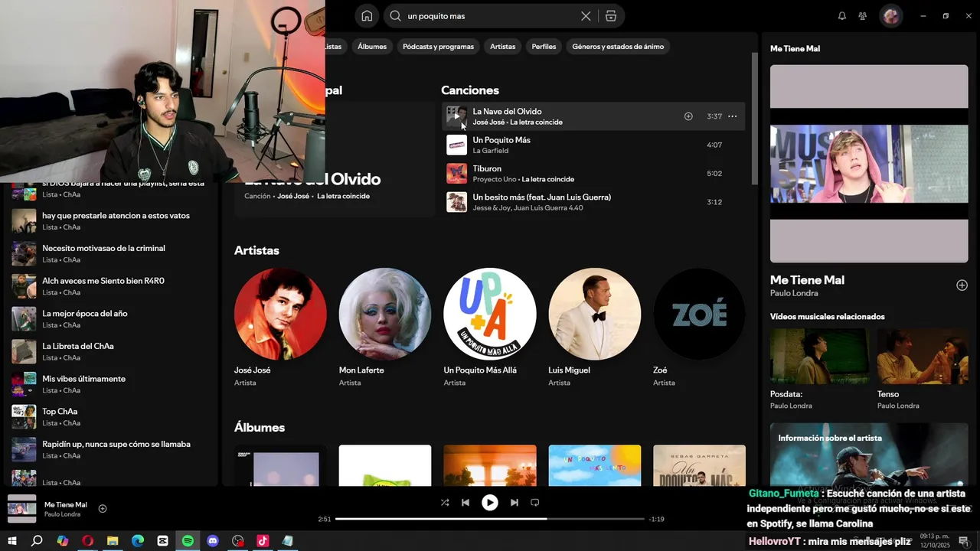Seek within the song progress bar
The image size is (980, 551).
point(490,519)
